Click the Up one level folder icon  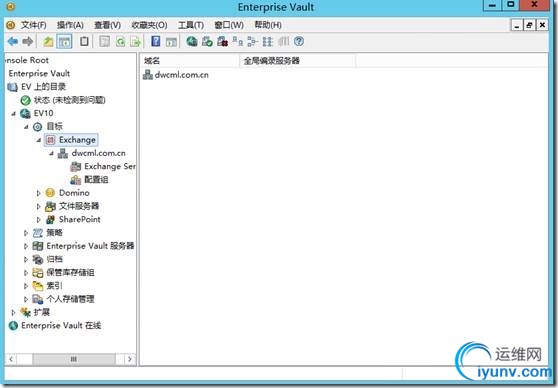coord(48,42)
